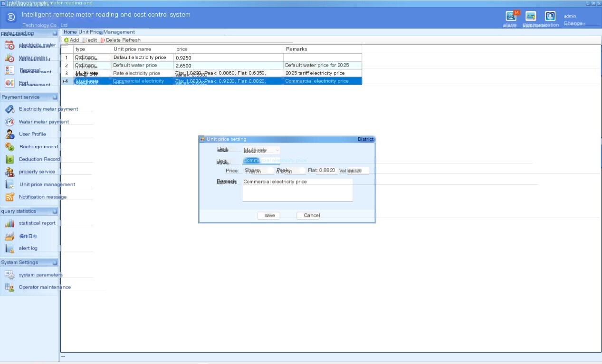Screen dimensions: 602x364
Task: Collapse the query statistics section
Action: tap(55, 211)
